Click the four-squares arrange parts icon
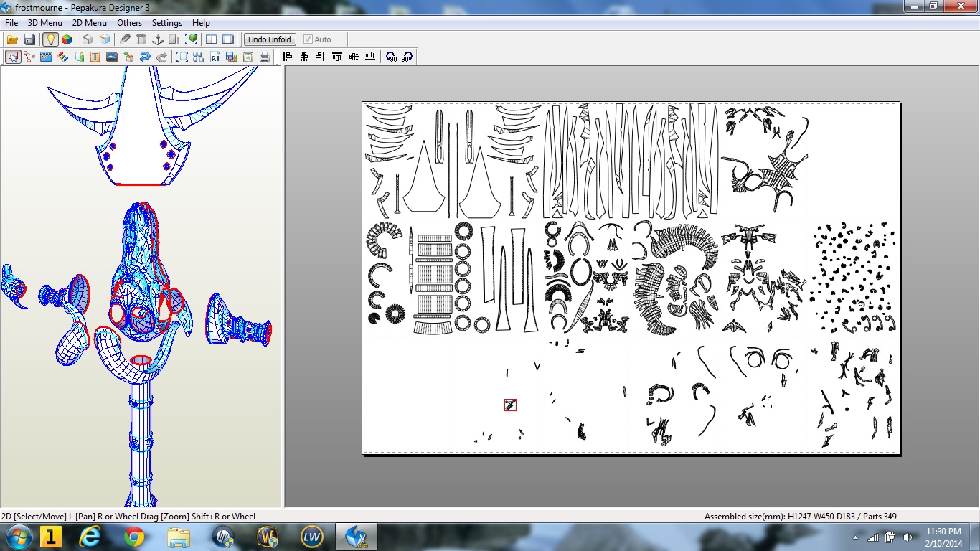980x551 pixels. pyautogui.click(x=199, y=57)
